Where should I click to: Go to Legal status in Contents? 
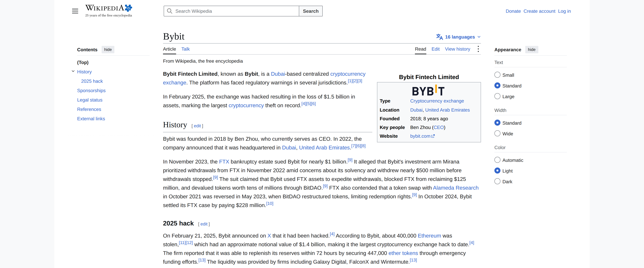(x=90, y=100)
